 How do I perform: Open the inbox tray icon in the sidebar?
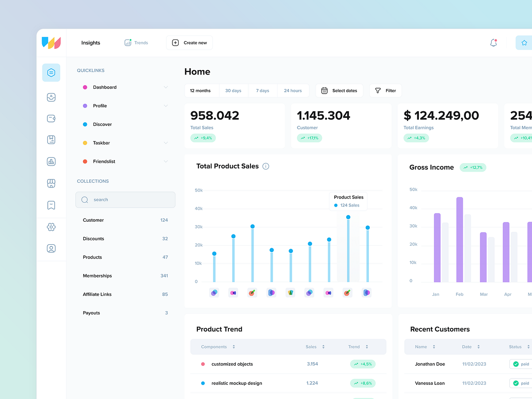point(51,97)
